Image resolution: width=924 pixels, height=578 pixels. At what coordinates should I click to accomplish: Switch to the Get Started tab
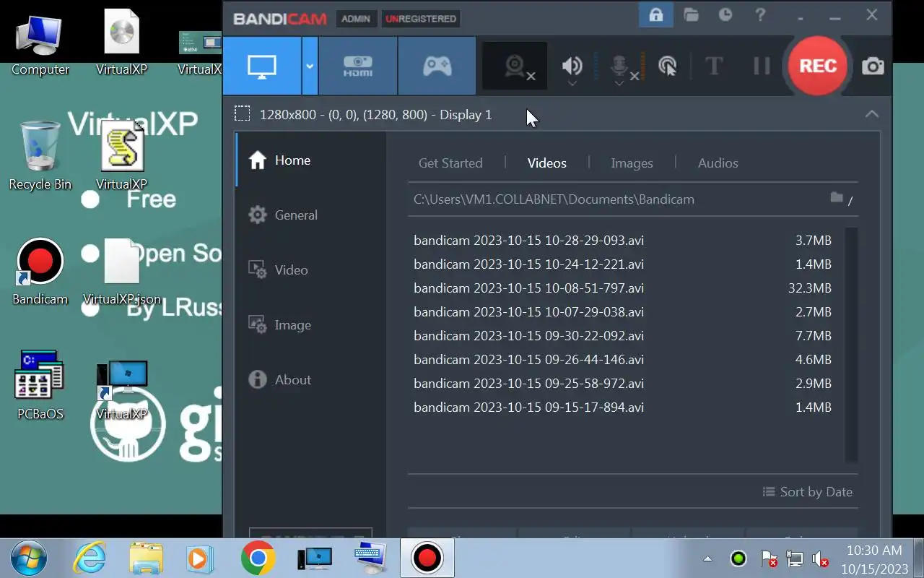[x=450, y=163]
